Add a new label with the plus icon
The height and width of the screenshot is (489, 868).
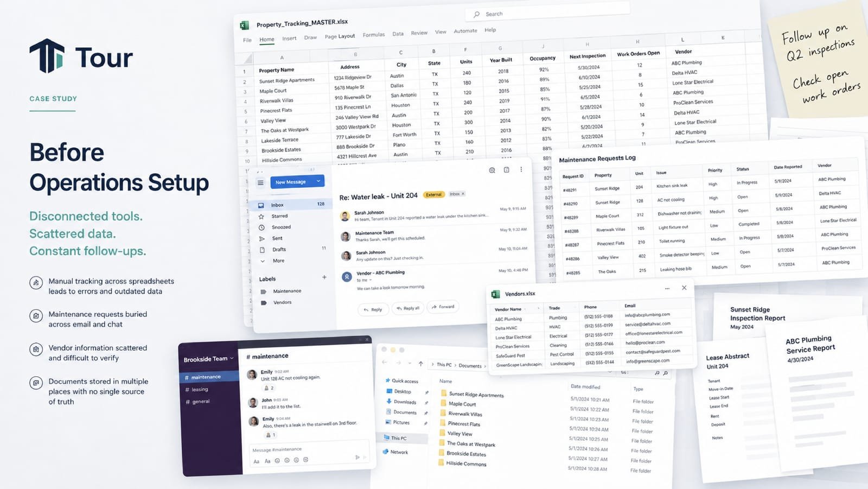[x=324, y=277]
